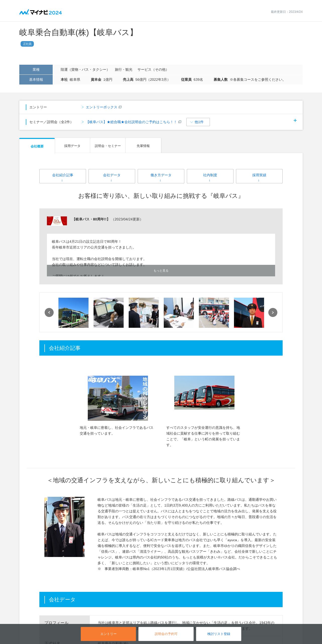Open the 先輩情報 tab

pyautogui.click(x=143, y=146)
